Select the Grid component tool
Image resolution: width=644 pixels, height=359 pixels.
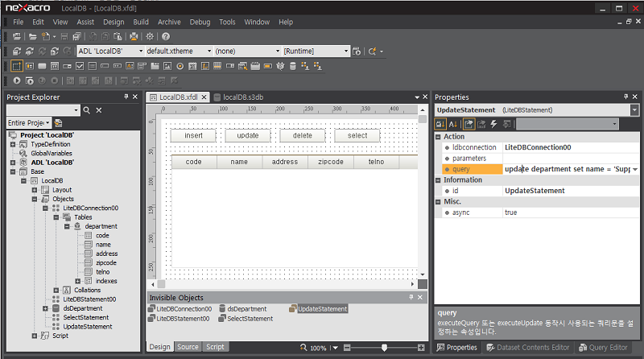point(217,66)
